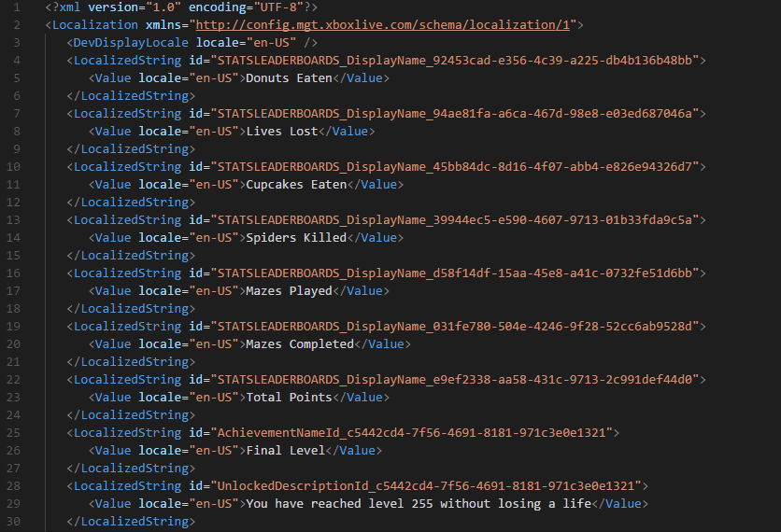This screenshot has height=532, width=781.
Task: Click the DevDisplayLocale tag name
Action: point(131,43)
